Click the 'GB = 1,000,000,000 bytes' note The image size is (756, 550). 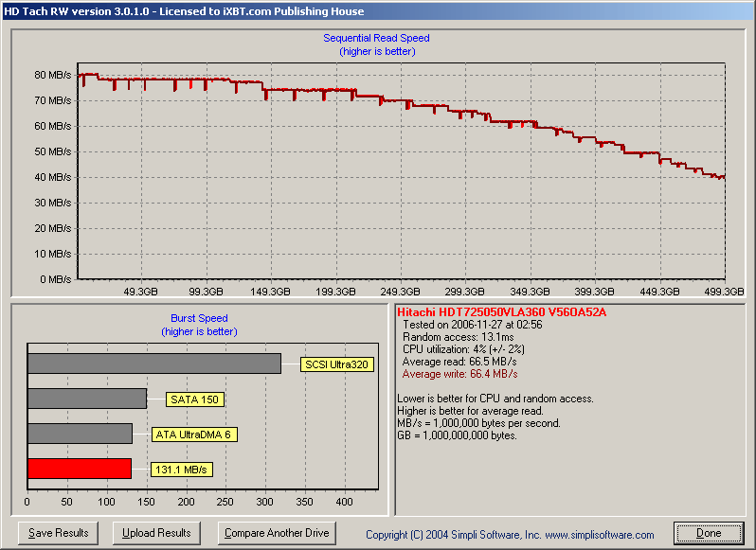pos(457,435)
